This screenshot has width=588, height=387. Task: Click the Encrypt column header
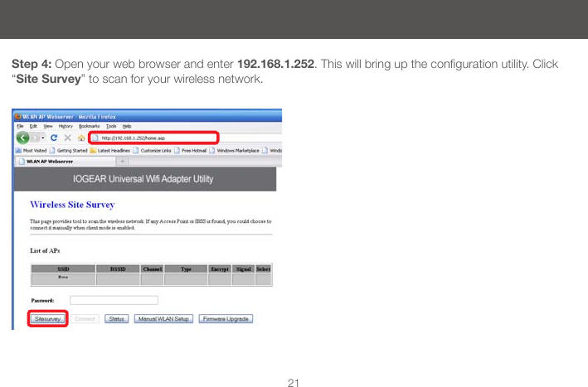220,269
